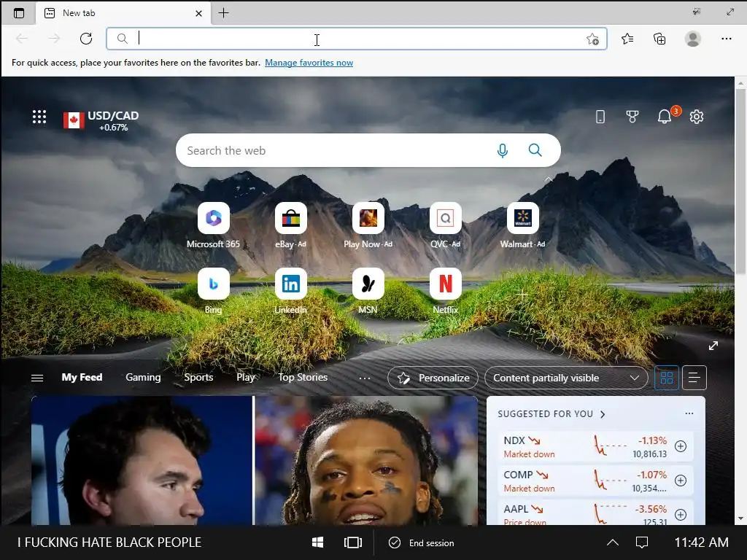This screenshot has width=747, height=560.
Task: Open the NDX market row
Action: pyautogui.click(x=595, y=447)
